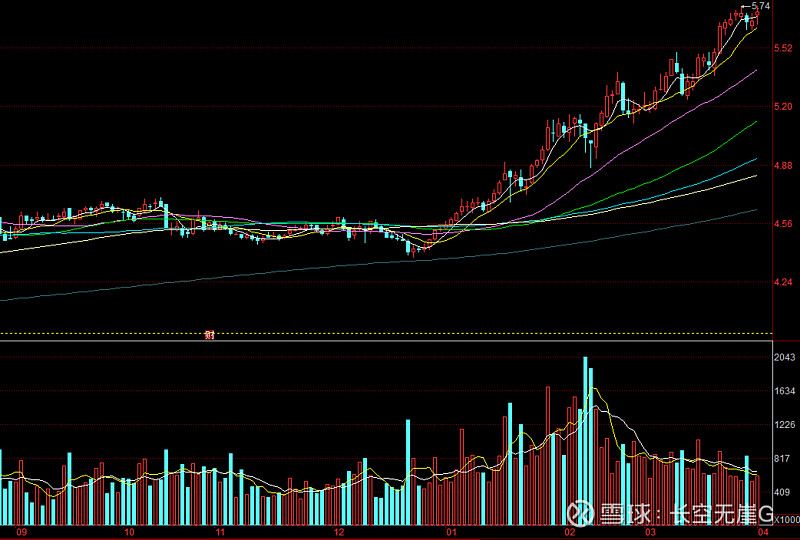
Task: Click the 5.52 price axis label
Action: tap(782, 48)
